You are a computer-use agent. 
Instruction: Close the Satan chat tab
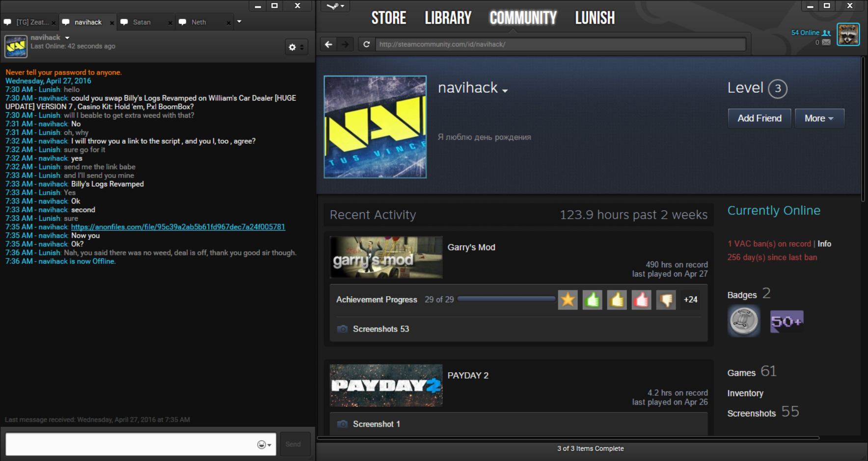[170, 23]
